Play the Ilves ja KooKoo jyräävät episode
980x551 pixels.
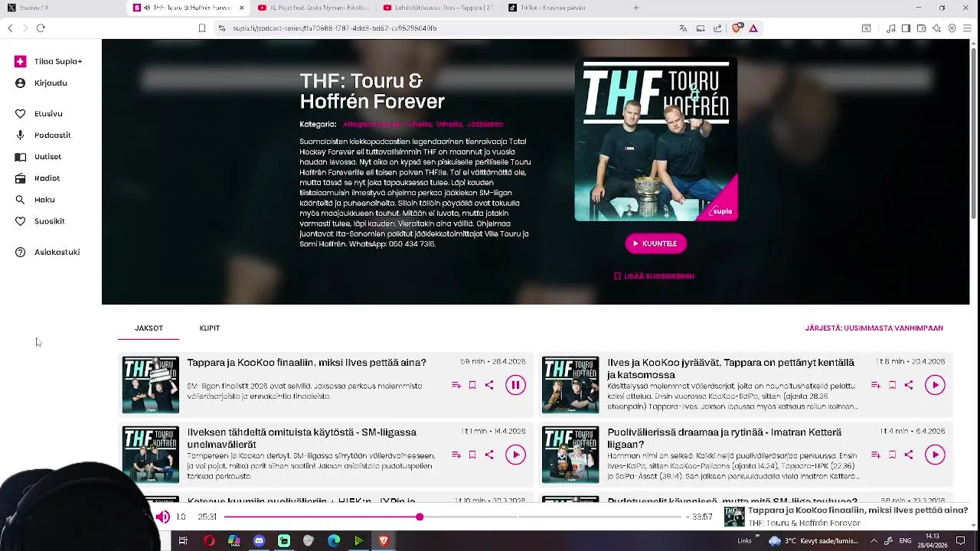(935, 385)
